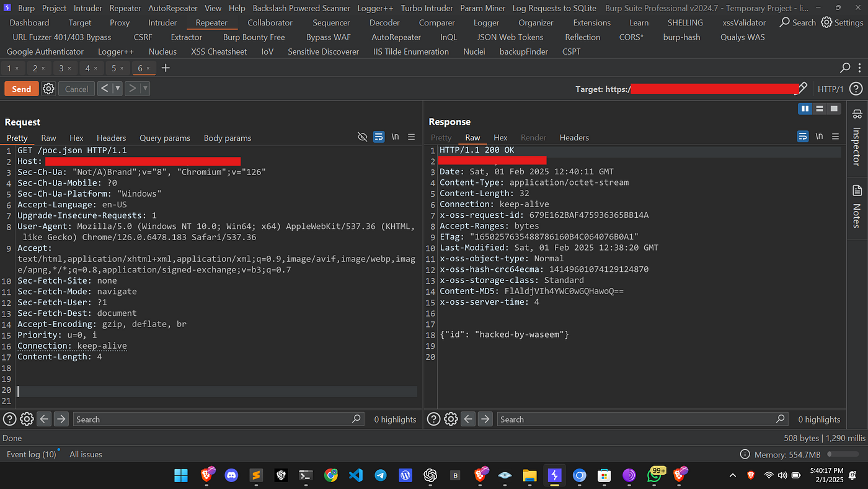Launch Discord from the taskbar

coord(231,475)
